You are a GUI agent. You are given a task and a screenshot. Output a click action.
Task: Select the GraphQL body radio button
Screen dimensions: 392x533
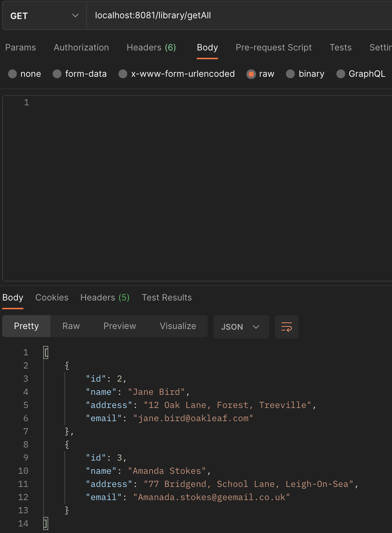340,74
